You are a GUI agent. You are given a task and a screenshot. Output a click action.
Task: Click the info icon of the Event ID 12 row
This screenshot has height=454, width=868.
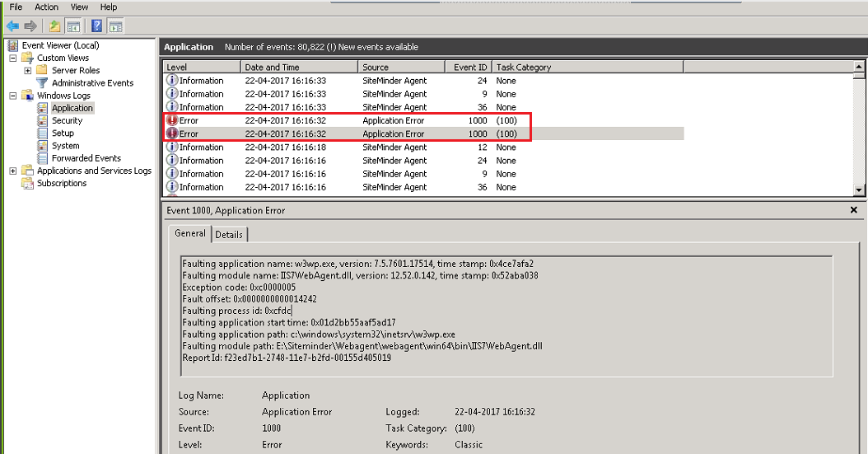(x=172, y=147)
